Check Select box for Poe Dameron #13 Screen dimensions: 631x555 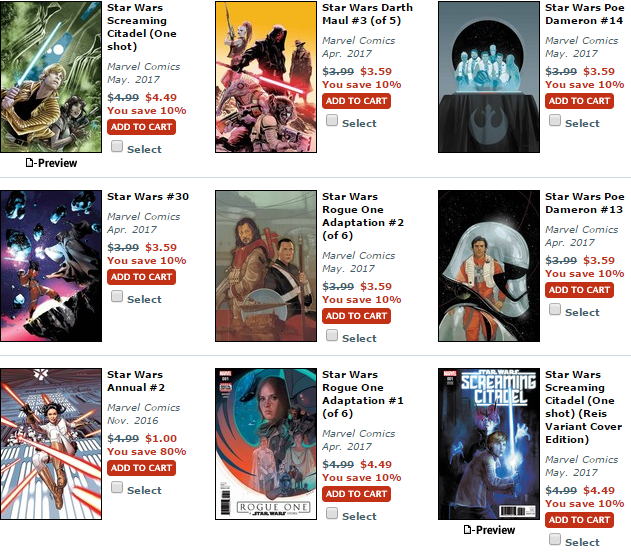[555, 309]
